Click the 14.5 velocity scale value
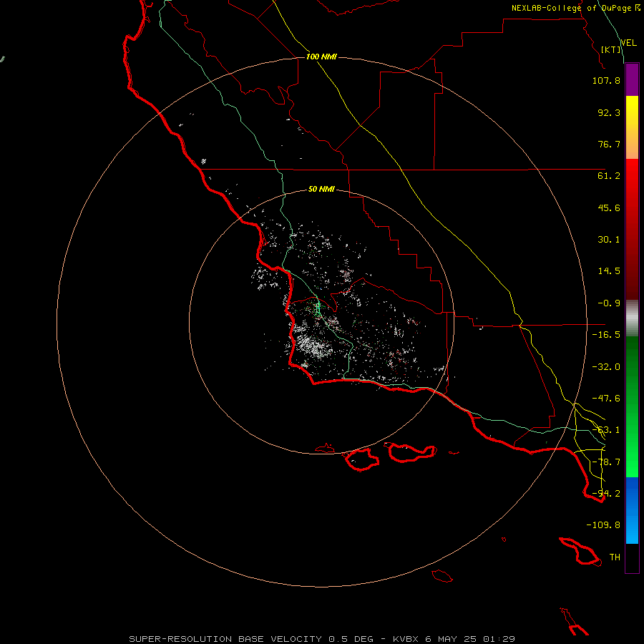The height and width of the screenshot is (644, 644). 609,271
